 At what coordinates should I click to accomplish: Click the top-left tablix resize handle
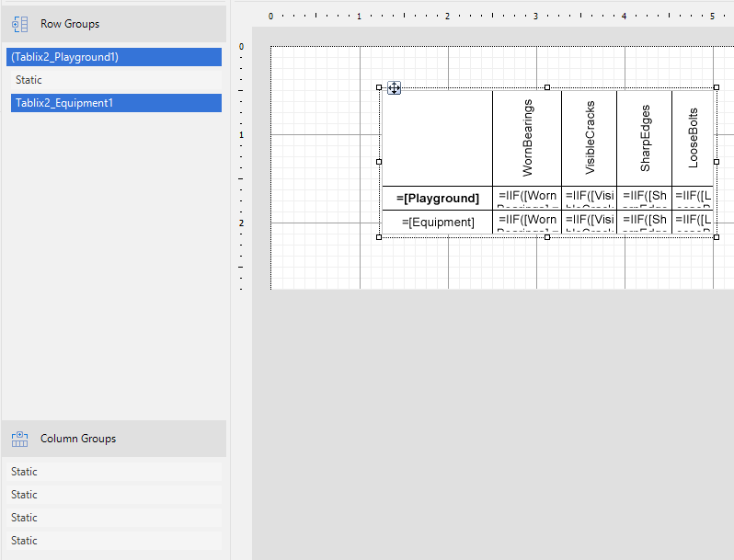pyautogui.click(x=379, y=87)
